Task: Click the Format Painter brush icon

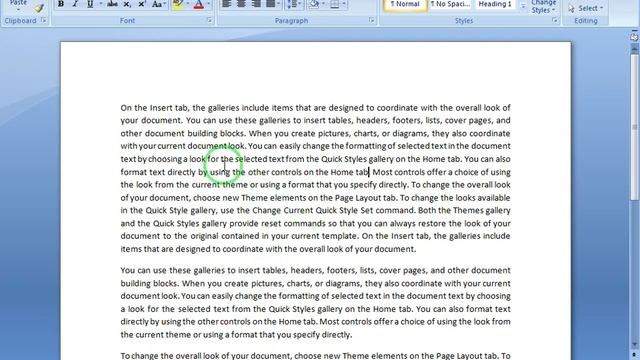Action: (x=39, y=7)
